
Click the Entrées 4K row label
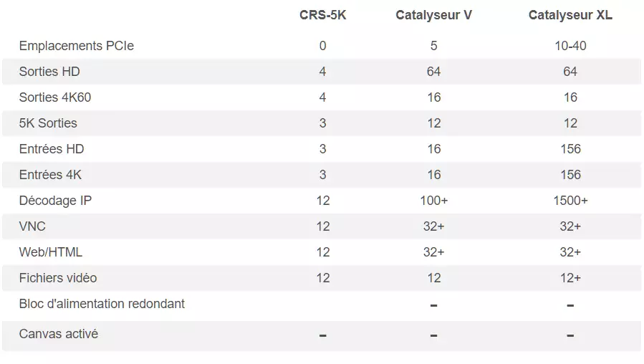50,175
